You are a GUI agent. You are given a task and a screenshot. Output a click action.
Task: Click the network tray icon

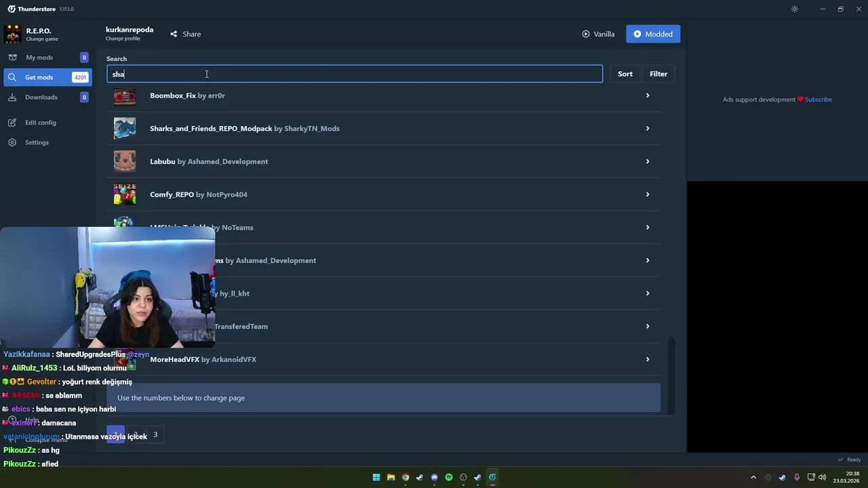pyautogui.click(x=811, y=477)
